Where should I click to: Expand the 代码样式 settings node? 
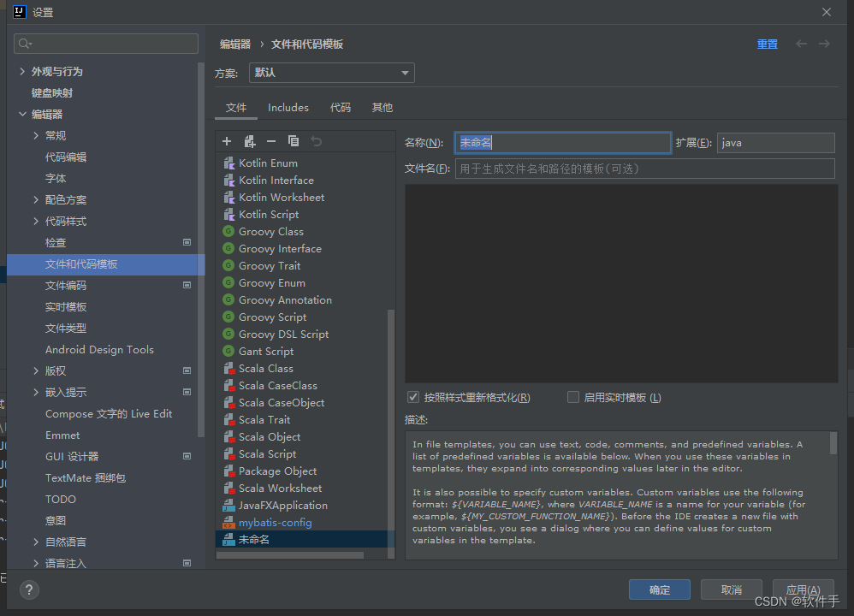(36, 222)
